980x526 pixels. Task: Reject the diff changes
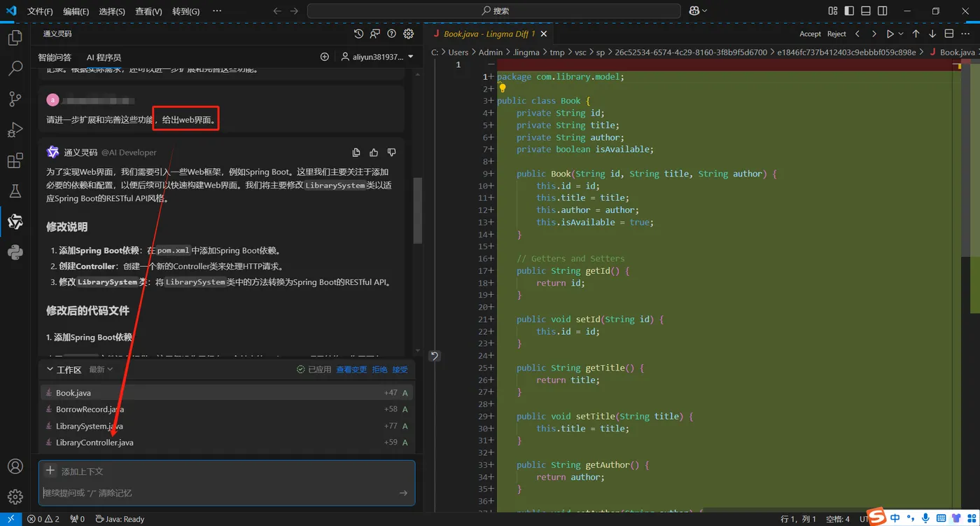point(836,34)
